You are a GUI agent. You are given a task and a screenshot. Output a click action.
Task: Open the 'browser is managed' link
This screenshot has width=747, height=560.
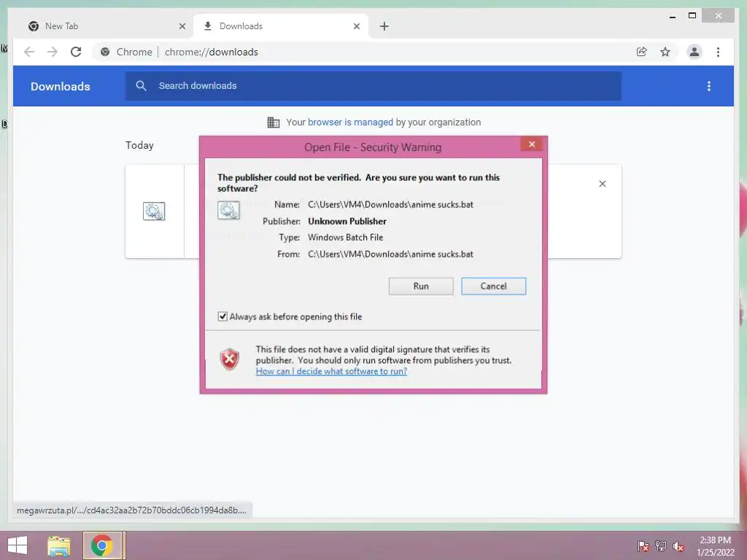click(x=350, y=122)
